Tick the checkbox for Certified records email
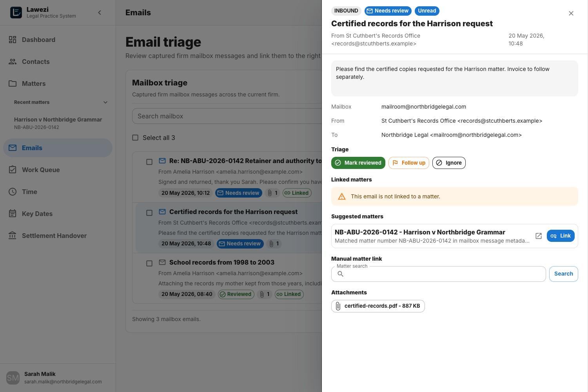 [x=149, y=213]
